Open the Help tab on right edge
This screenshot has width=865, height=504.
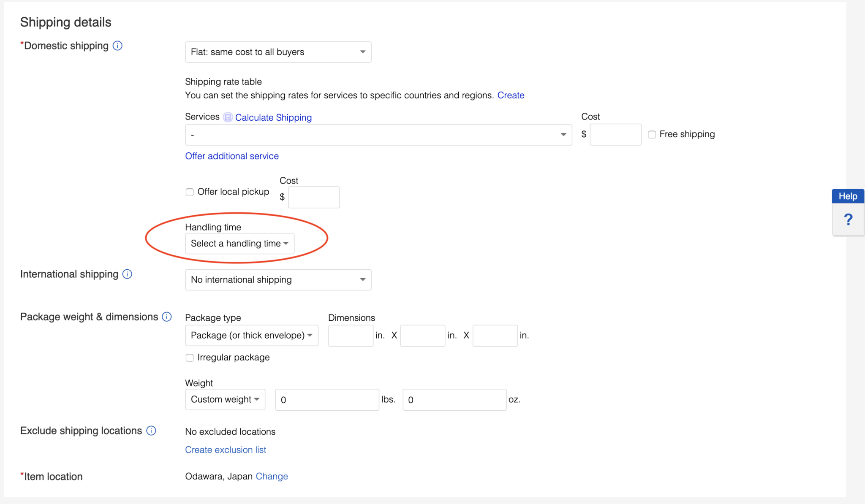click(x=848, y=196)
